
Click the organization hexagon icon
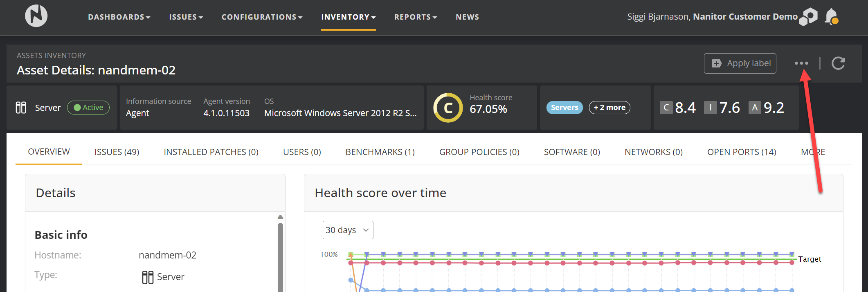coord(809,17)
